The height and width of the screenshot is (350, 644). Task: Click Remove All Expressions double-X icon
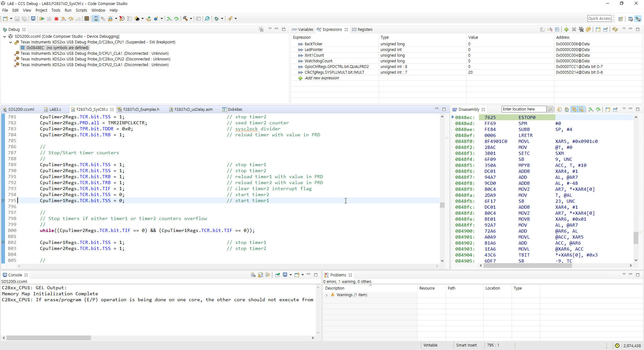[581, 30]
